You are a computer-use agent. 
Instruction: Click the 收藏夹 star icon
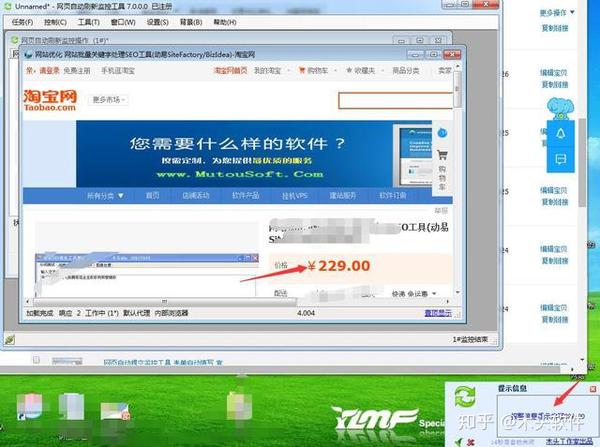(349, 70)
